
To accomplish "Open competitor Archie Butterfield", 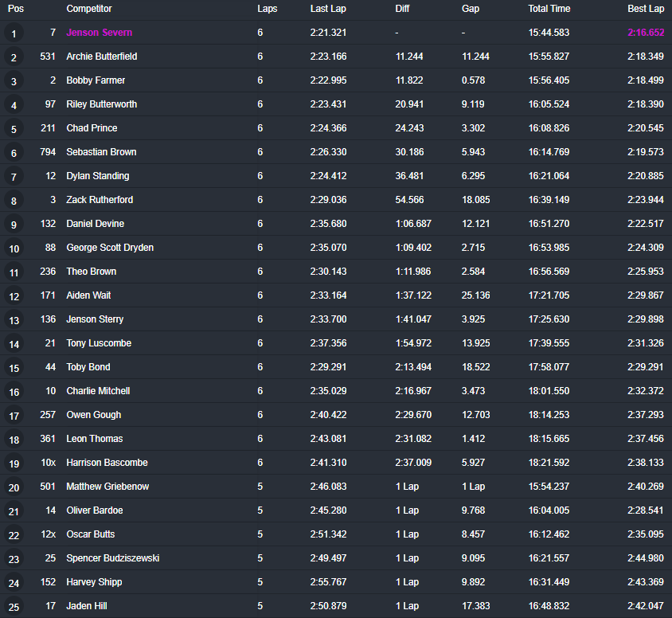I will [102, 57].
